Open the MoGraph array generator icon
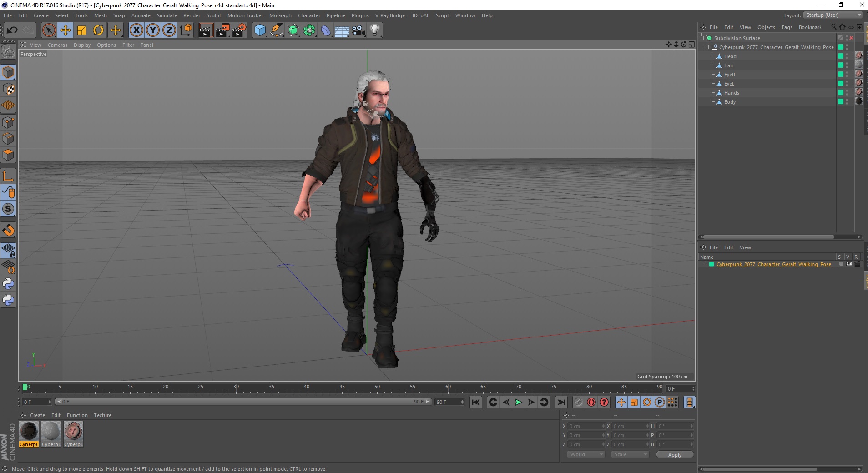 click(x=309, y=30)
